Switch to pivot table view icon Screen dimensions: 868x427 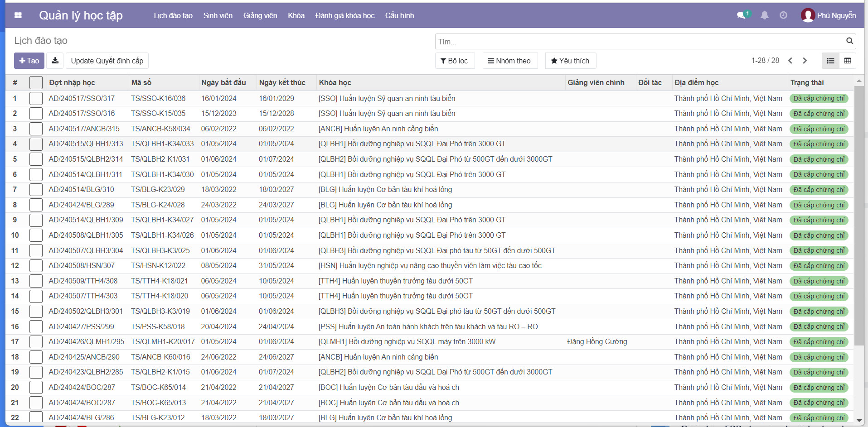[x=848, y=61]
